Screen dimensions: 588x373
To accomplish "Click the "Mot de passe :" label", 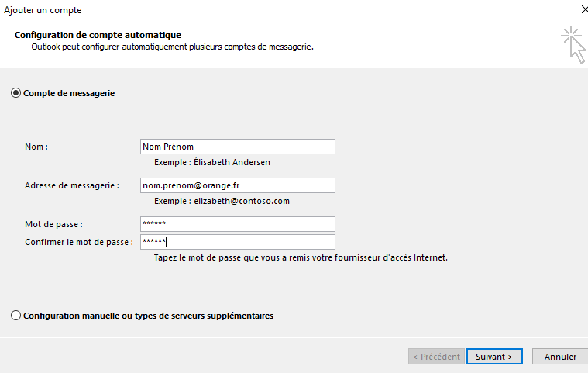I will 53,224.
